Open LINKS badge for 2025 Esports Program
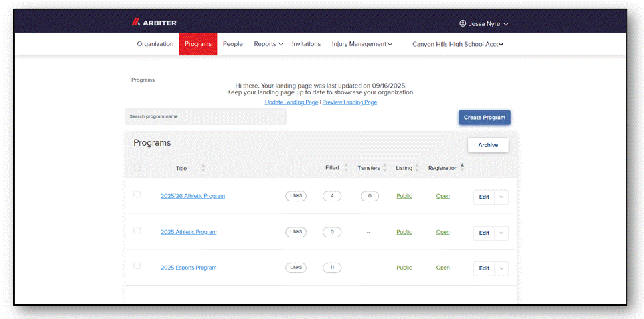 [296, 268]
